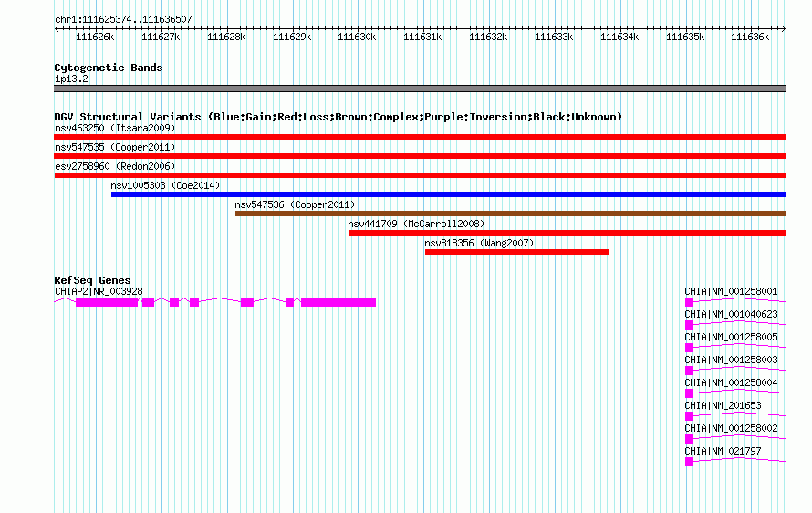
Task: Click the DGV Structural Variants track title
Action: pos(338,117)
